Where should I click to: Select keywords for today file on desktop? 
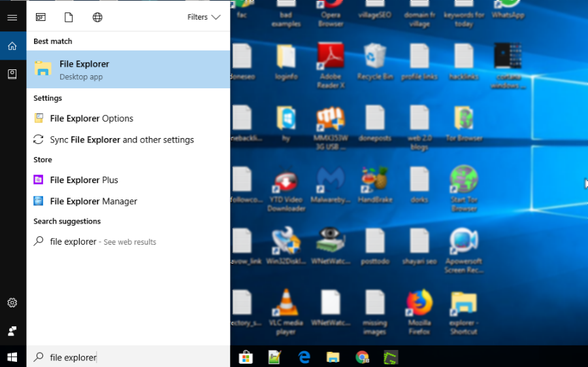(x=465, y=14)
